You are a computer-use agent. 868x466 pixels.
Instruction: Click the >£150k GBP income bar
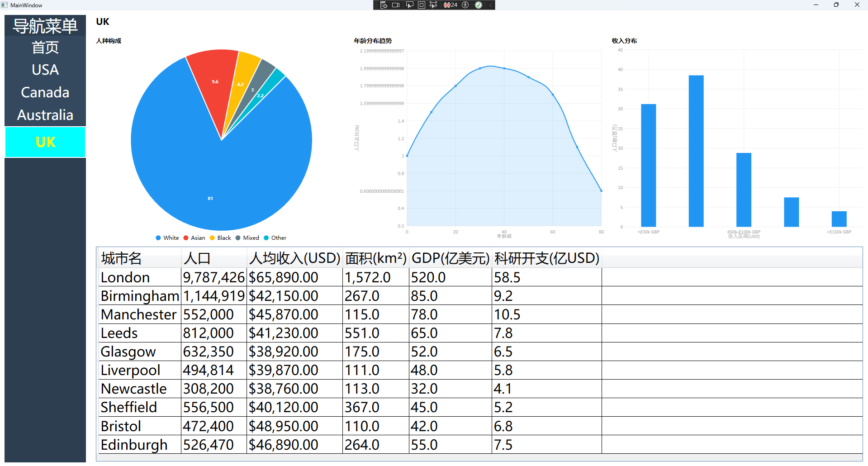point(839,219)
